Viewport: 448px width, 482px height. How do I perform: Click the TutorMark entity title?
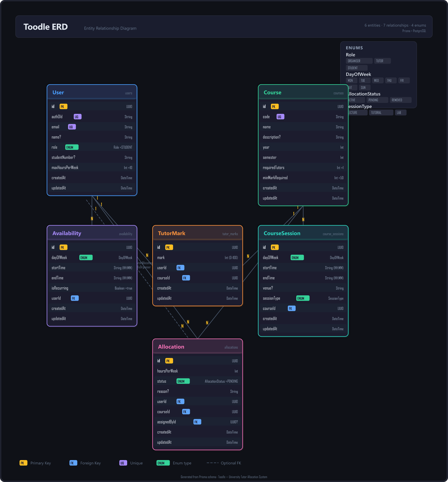[171, 233]
